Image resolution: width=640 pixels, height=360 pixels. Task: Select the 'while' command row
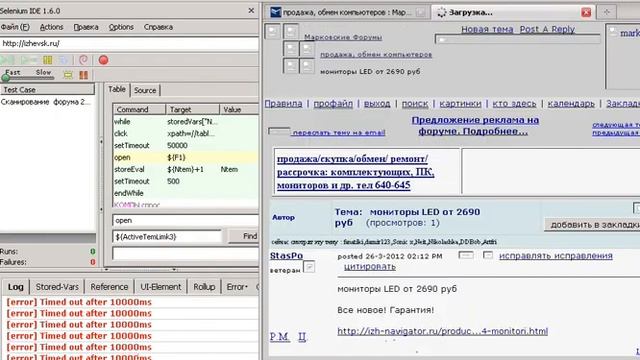186,122
